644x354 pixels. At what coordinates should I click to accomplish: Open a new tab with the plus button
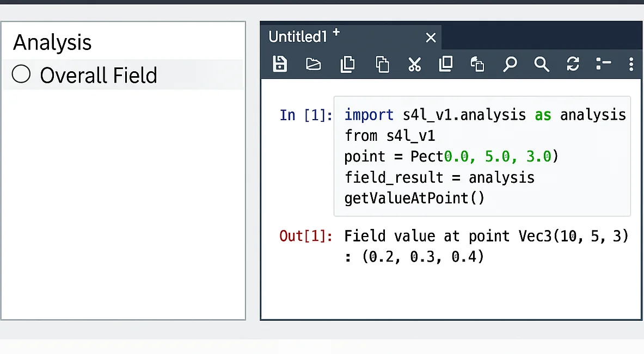click(336, 33)
